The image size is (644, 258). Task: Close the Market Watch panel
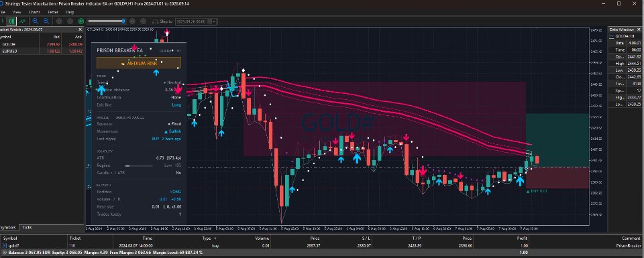coord(80,29)
